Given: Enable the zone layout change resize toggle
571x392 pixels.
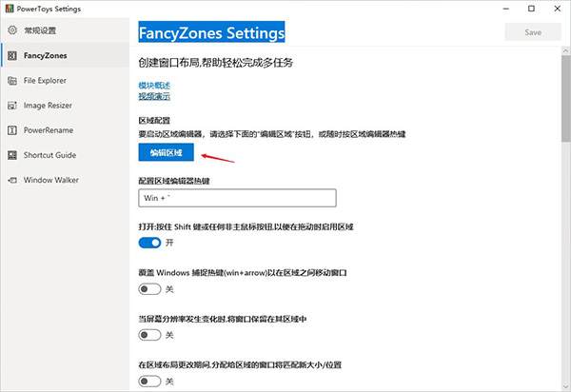Looking at the screenshot, I should click(150, 382).
